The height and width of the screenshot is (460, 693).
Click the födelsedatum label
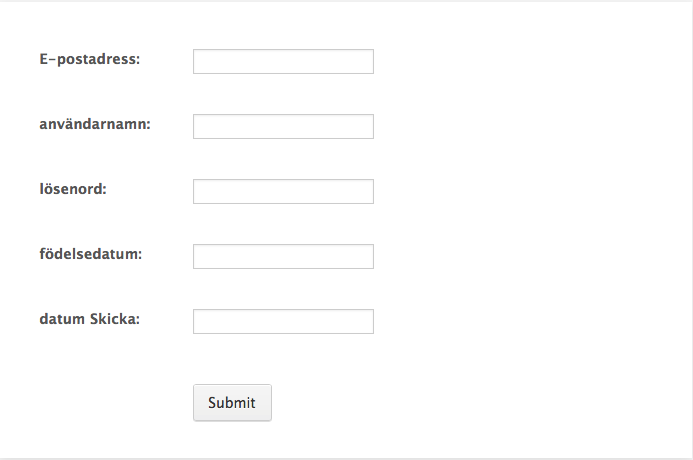91,254
